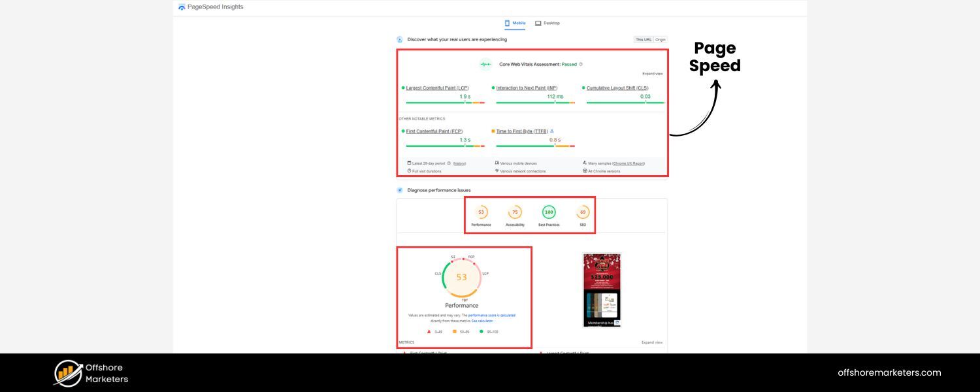Select the This URL toggle option

[x=644, y=39]
